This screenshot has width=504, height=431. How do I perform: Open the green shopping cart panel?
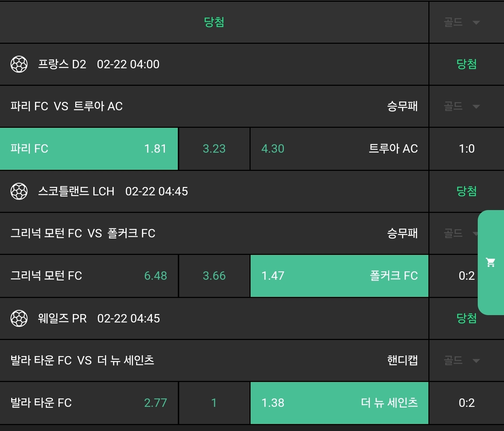pos(491,262)
